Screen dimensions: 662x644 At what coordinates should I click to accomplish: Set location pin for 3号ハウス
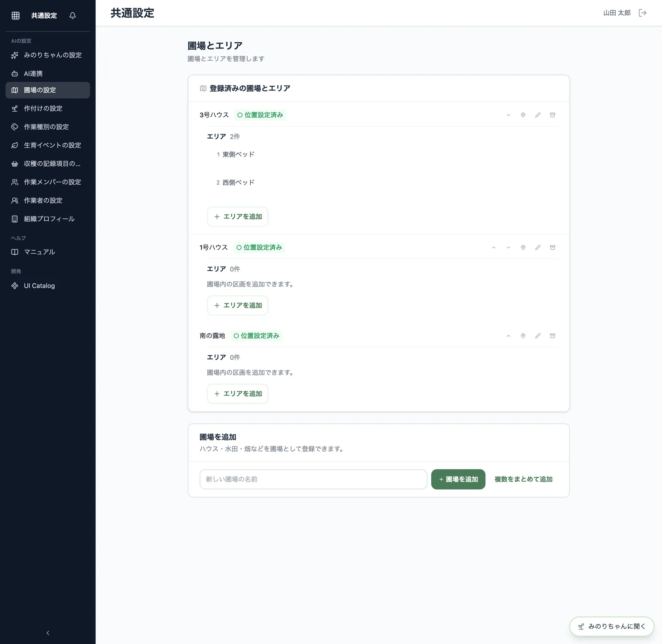coord(523,115)
